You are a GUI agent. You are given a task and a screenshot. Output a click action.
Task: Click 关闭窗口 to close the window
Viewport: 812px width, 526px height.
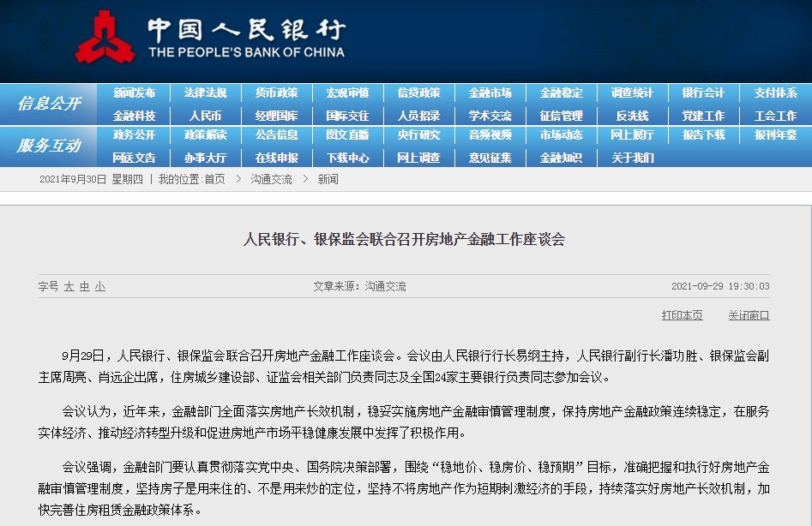click(749, 315)
